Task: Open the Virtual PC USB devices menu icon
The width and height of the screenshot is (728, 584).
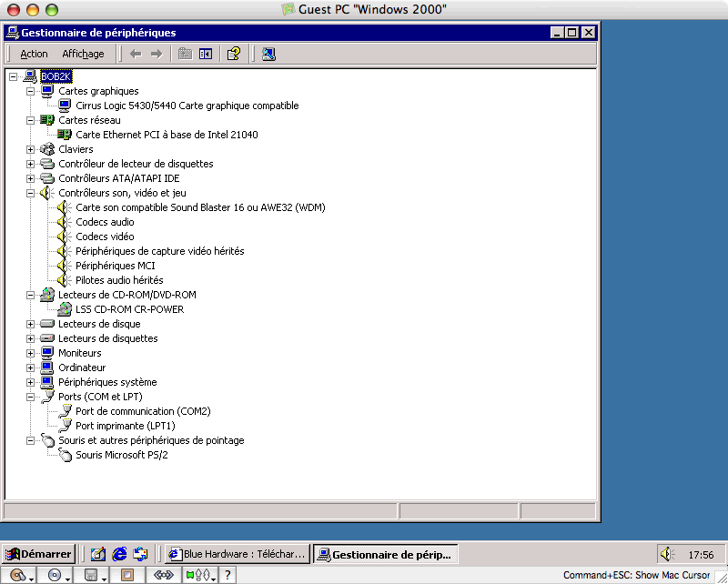Action: click(x=200, y=575)
